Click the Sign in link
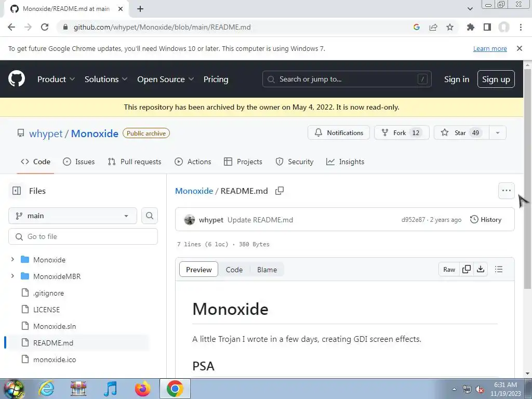Viewport: 532px width, 399px height. [x=457, y=79]
